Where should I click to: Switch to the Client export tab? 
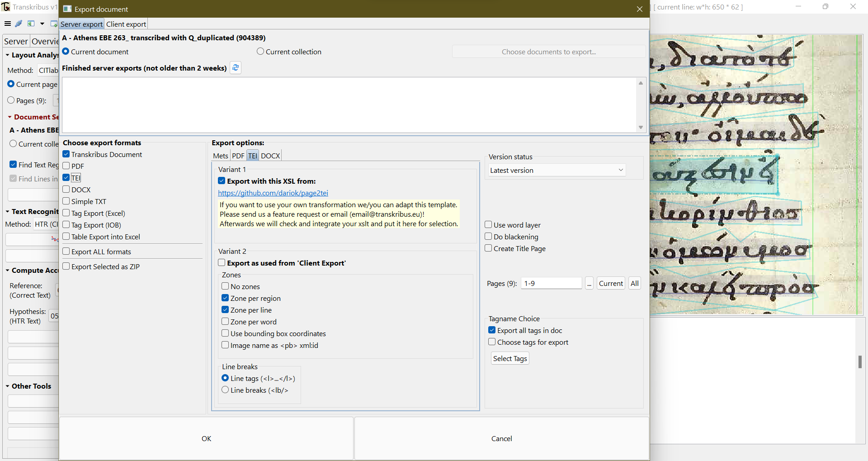[126, 24]
